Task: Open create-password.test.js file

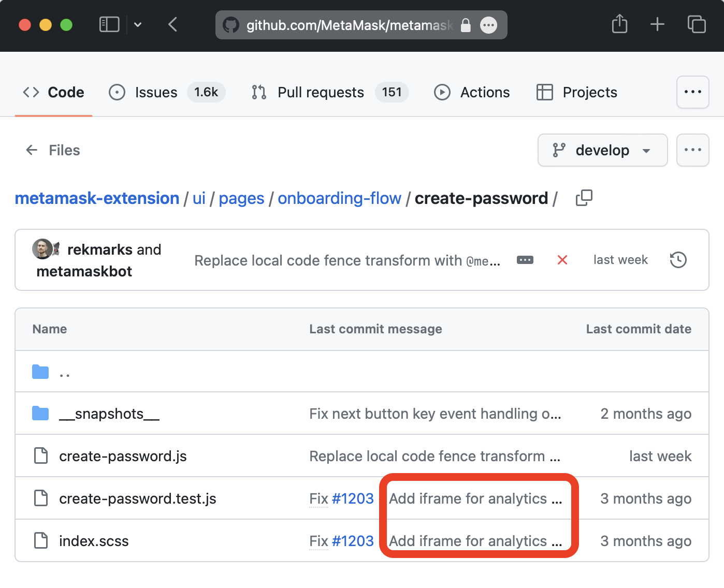Action: 138,498
